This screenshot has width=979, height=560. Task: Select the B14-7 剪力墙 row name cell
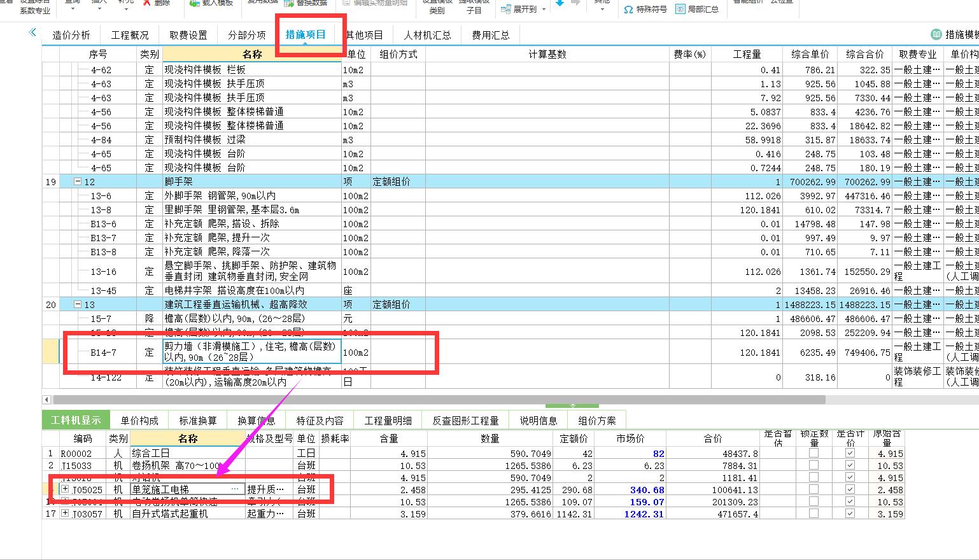[252, 352]
